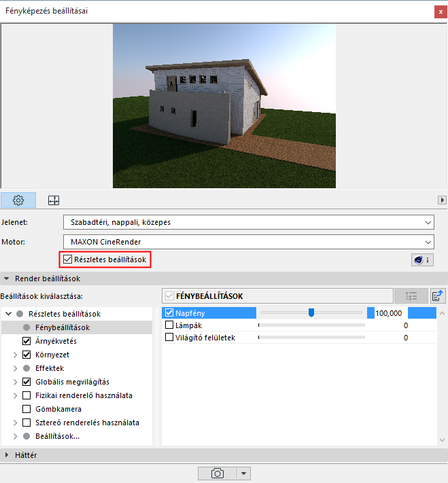448x483 pixels.
Task: Click the import settings icon with blue arrow
Action: pos(438,296)
